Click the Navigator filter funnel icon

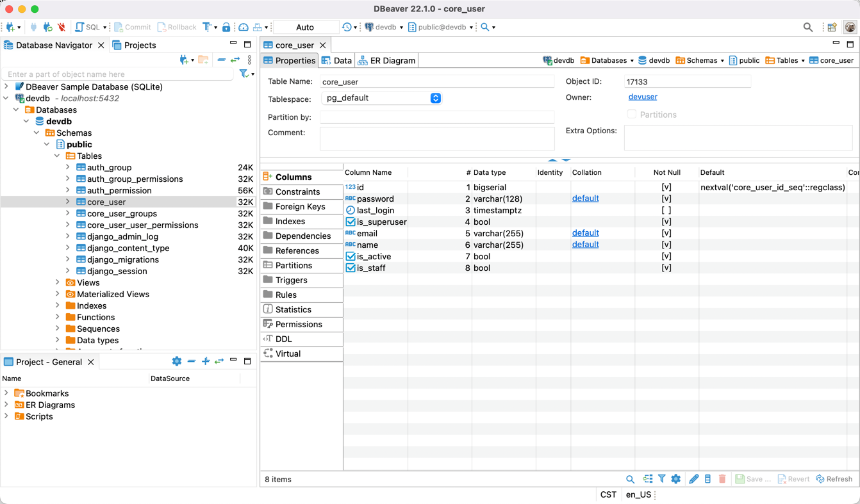tap(244, 74)
